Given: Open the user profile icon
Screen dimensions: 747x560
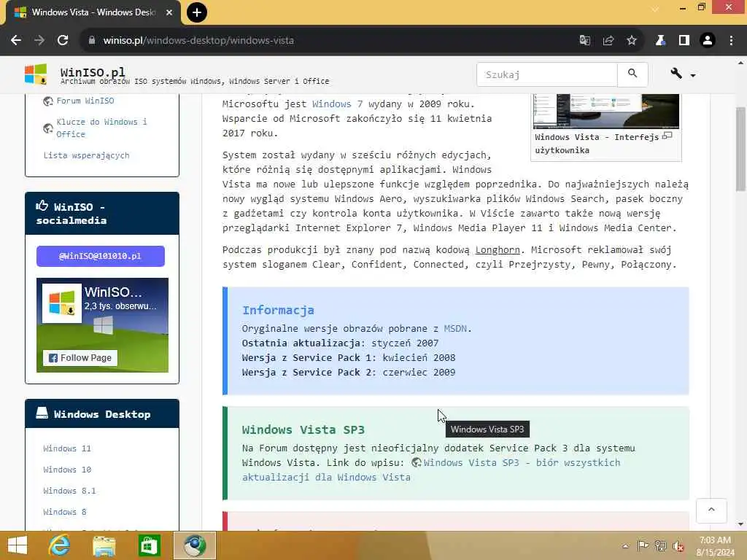Looking at the screenshot, I should pyautogui.click(x=708, y=41).
